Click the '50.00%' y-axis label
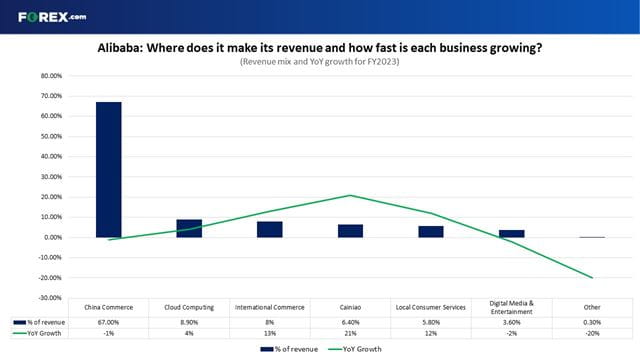This screenshot has height=360, width=640. pyautogui.click(x=51, y=136)
